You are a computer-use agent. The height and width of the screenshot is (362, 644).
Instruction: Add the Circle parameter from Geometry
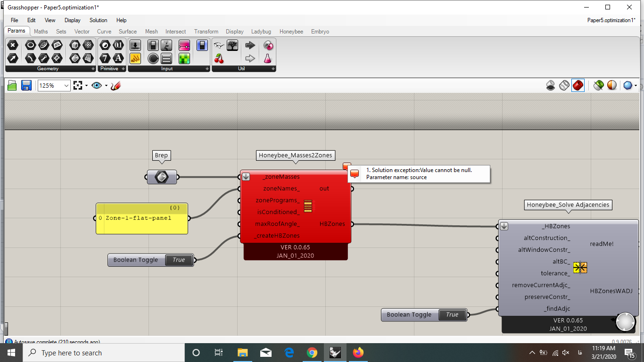point(30,45)
